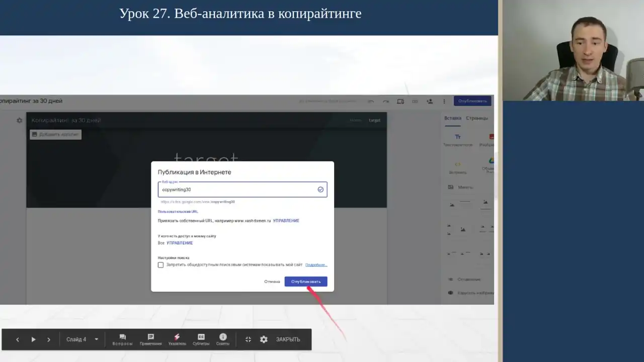
Task: Open device preview icon in Sites header
Action: point(400,101)
